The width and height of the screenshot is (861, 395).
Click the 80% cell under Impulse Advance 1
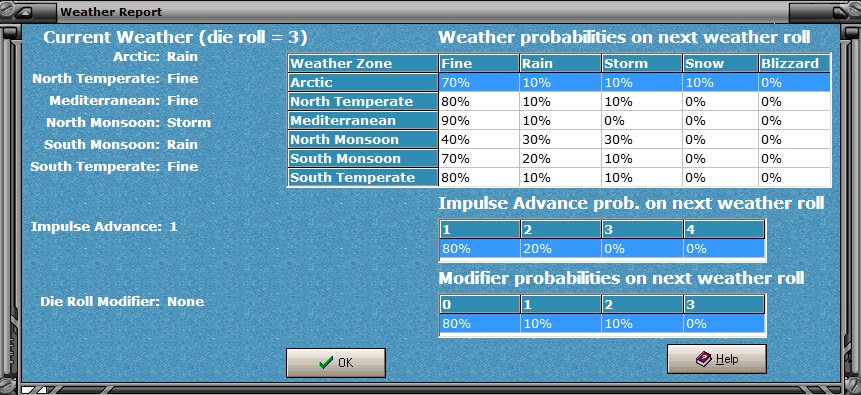click(479, 248)
